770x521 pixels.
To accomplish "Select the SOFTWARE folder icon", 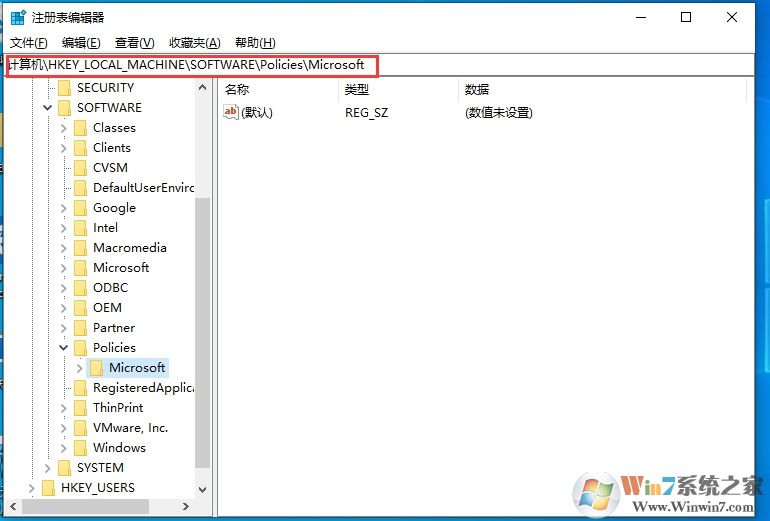I will [64, 108].
